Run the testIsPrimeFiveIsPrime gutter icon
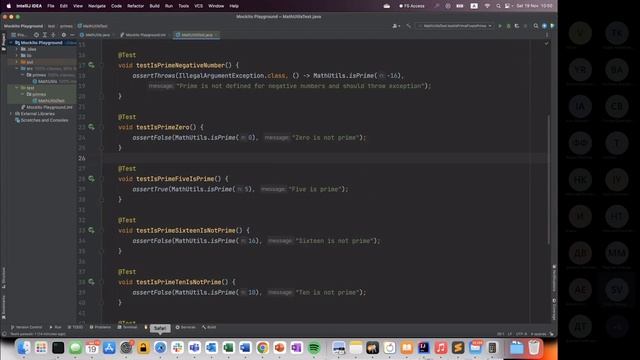640x360 pixels. pos(91,179)
